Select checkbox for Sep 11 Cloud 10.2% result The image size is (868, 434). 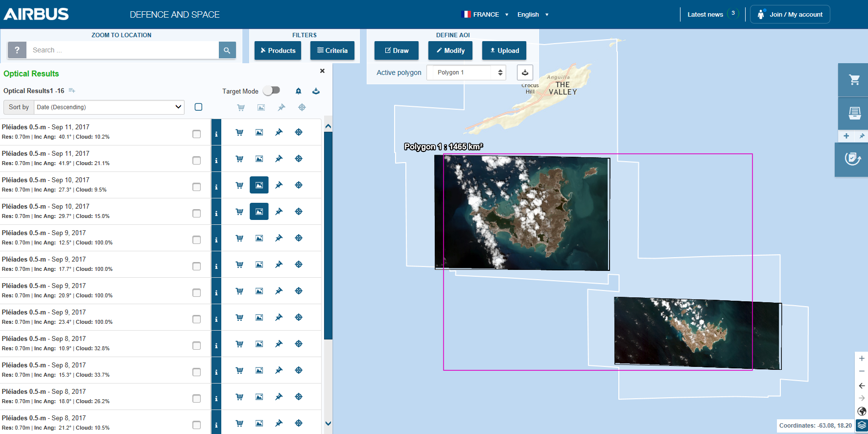tap(196, 134)
